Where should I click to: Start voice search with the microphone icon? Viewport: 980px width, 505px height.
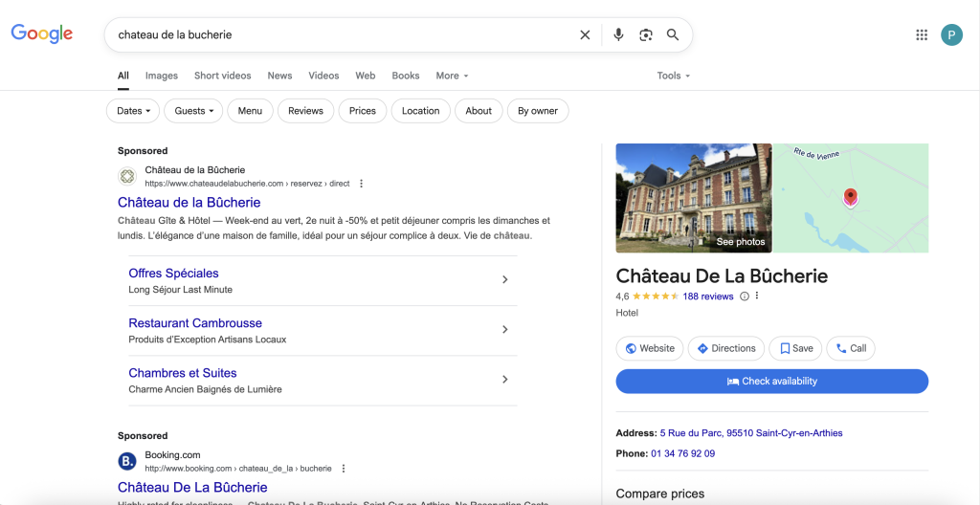(618, 35)
